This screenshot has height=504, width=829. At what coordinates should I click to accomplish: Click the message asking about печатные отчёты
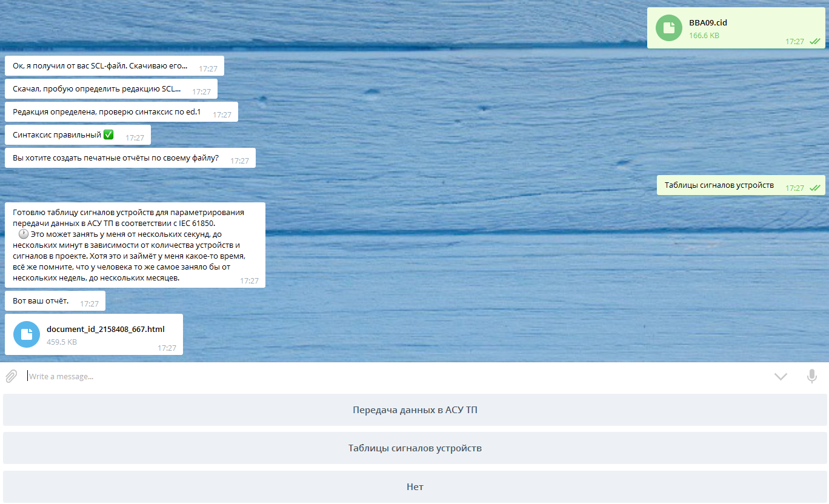(x=130, y=158)
